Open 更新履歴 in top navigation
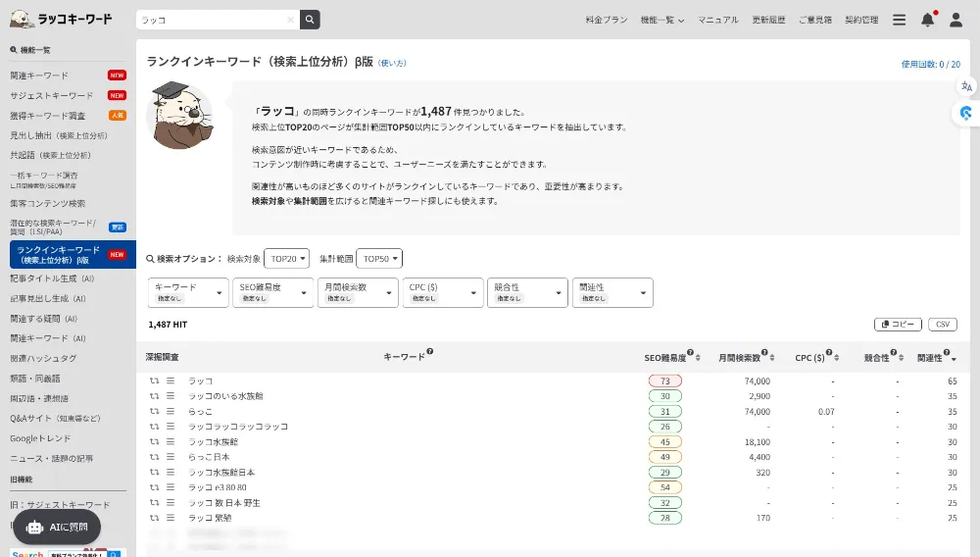The width and height of the screenshot is (980, 557). pos(768,20)
